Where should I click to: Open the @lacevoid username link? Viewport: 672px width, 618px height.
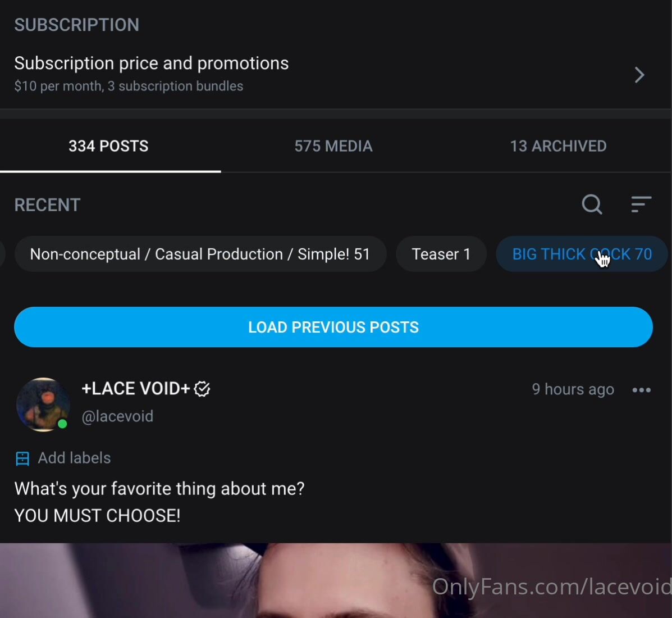point(117,416)
